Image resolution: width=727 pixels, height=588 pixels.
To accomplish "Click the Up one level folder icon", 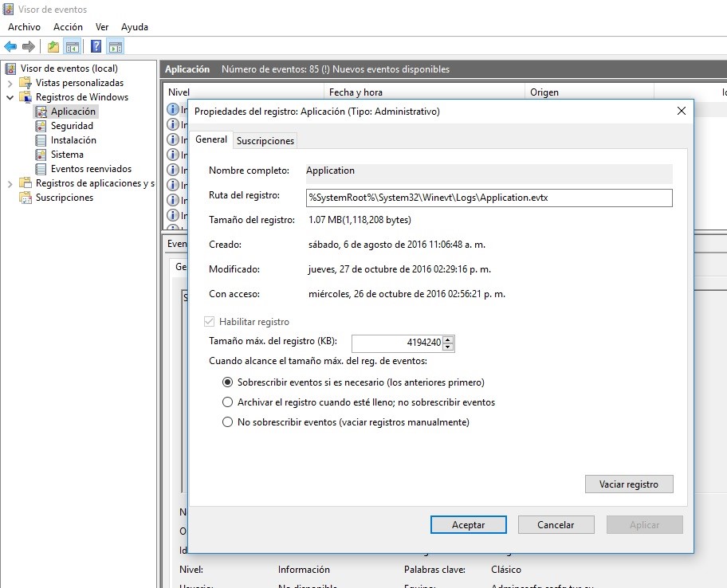I will click(x=53, y=46).
